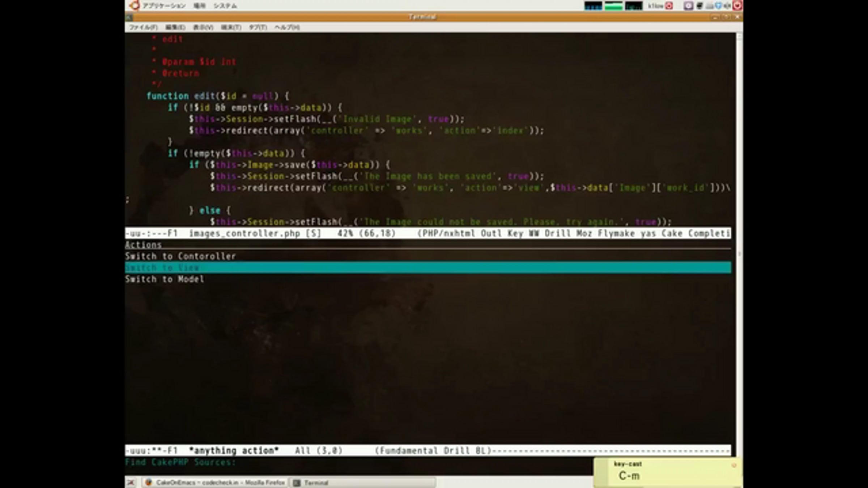The width and height of the screenshot is (868, 488).
Task: Click the red session button at panel's far right
Action: pos(737,5)
